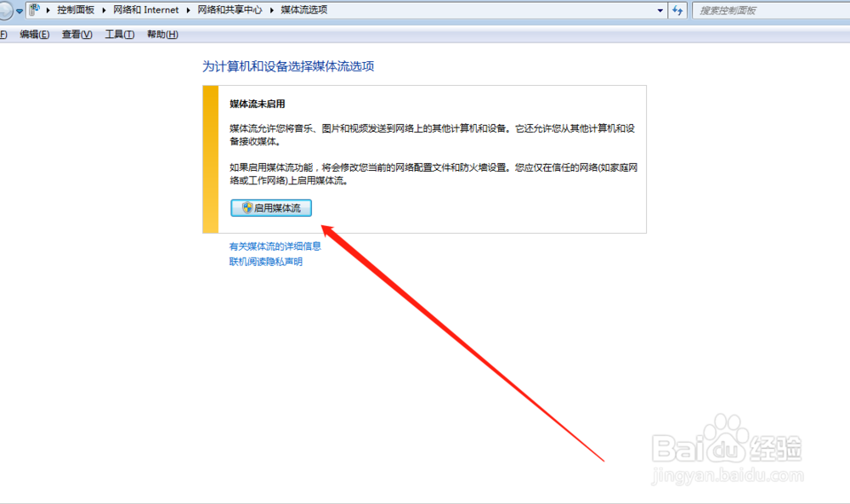Click the refresh icon beside the search box

(676, 9)
